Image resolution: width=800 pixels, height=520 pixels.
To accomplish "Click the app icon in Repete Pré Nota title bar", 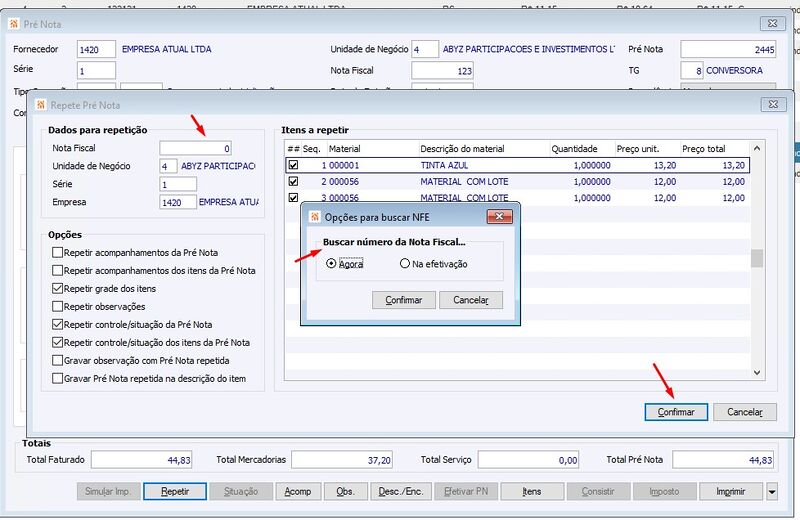I will (x=41, y=105).
